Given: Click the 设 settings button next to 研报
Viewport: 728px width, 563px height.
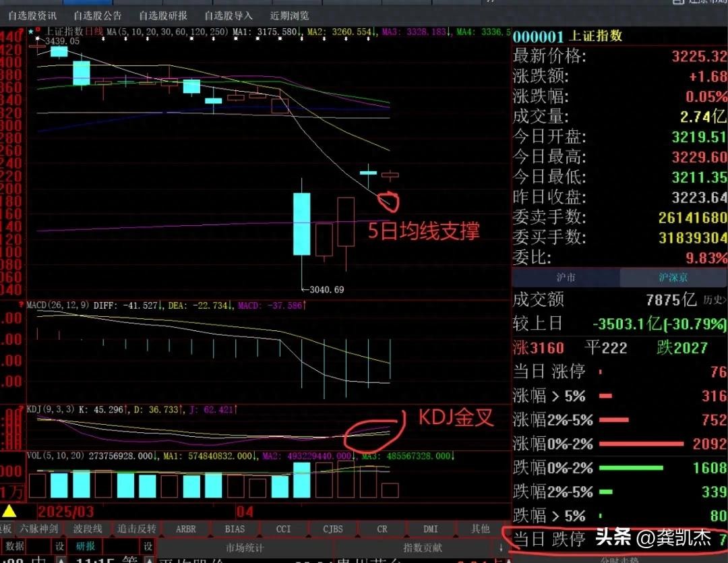Looking at the screenshot, I should pos(147,546).
